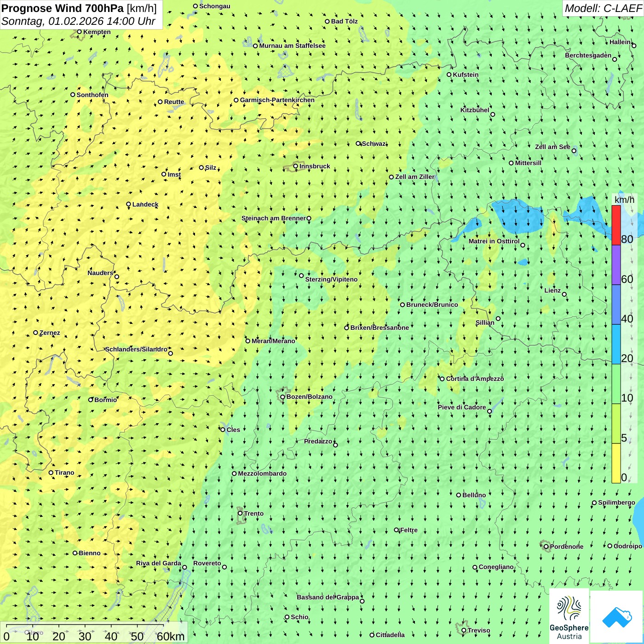
Task: Click the Lienz marker circle
Action: (564, 294)
